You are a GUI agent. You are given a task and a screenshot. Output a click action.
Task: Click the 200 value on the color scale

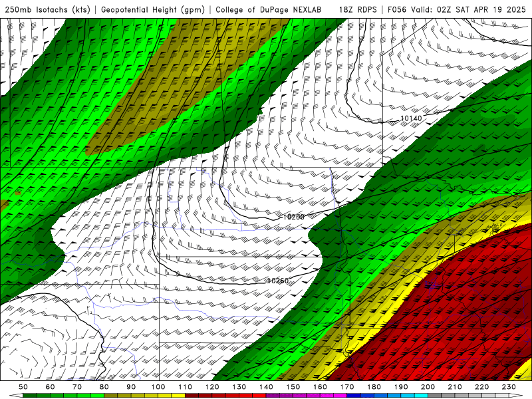428,387
